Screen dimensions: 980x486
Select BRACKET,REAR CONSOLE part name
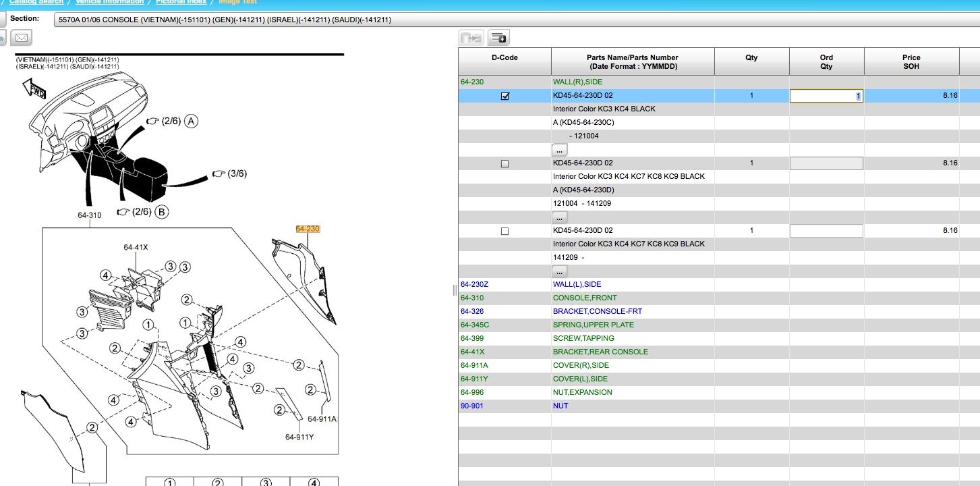pyautogui.click(x=600, y=352)
